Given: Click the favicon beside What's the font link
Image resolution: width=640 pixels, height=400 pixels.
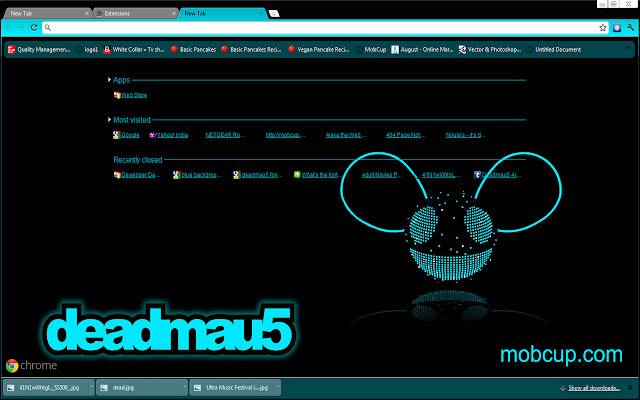Looking at the screenshot, I should point(297,175).
